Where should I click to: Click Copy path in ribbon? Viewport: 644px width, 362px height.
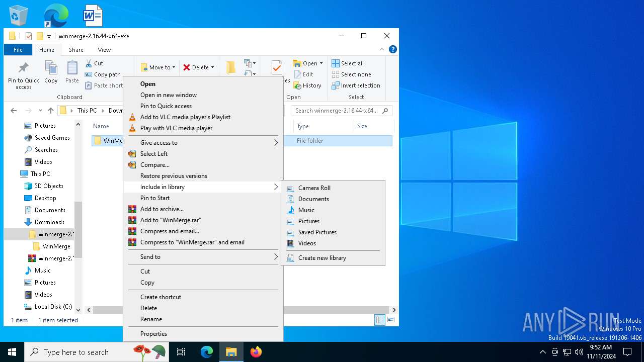(x=103, y=74)
